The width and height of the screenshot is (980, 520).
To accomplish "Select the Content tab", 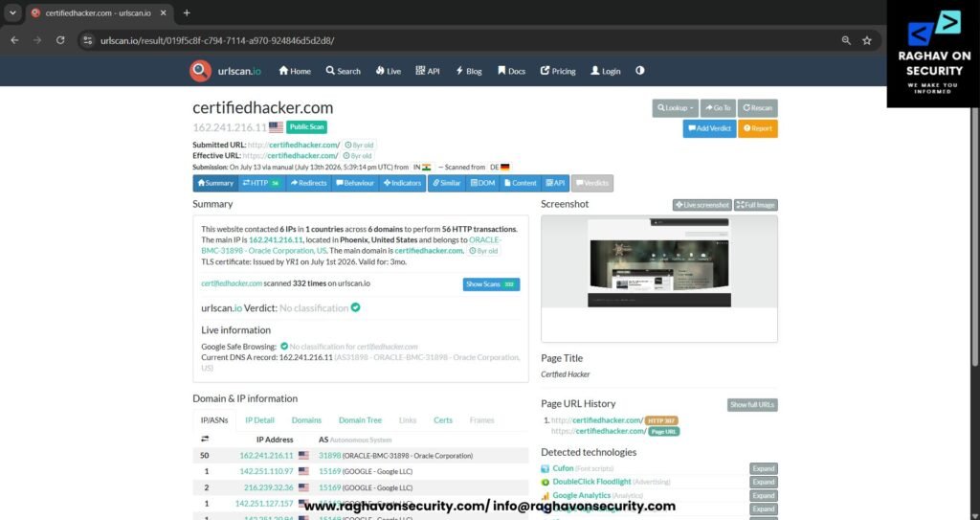I will (520, 183).
